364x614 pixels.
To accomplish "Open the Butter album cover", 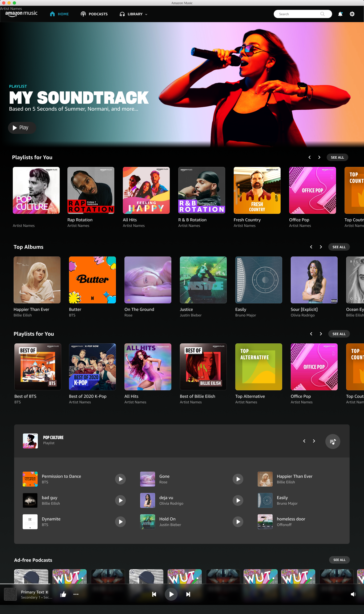I will pos(92,280).
